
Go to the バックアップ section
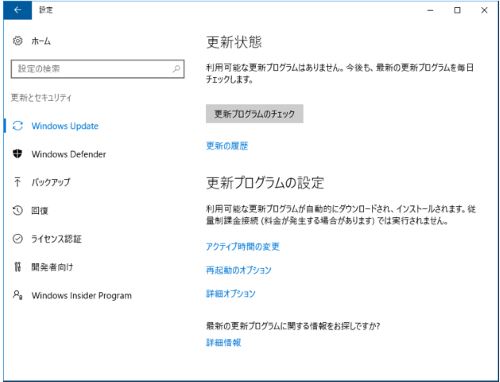point(51,182)
